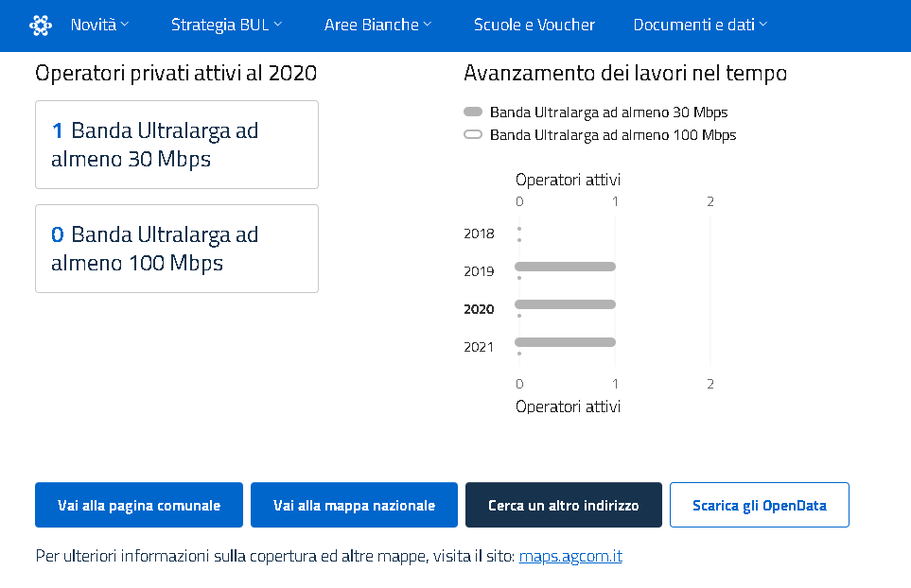Click the 2020 gray chart bar
The width and height of the screenshot is (911, 588).
pos(565,304)
